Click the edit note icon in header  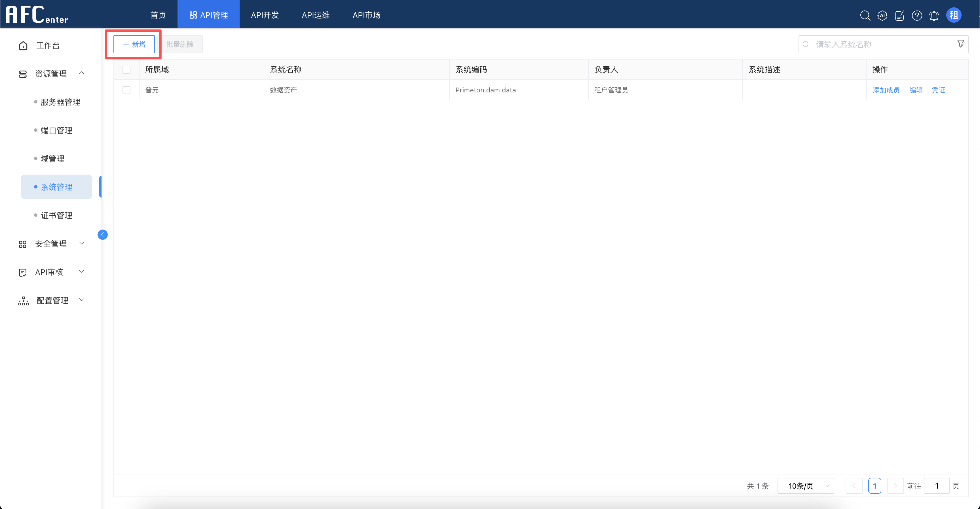pyautogui.click(x=899, y=16)
